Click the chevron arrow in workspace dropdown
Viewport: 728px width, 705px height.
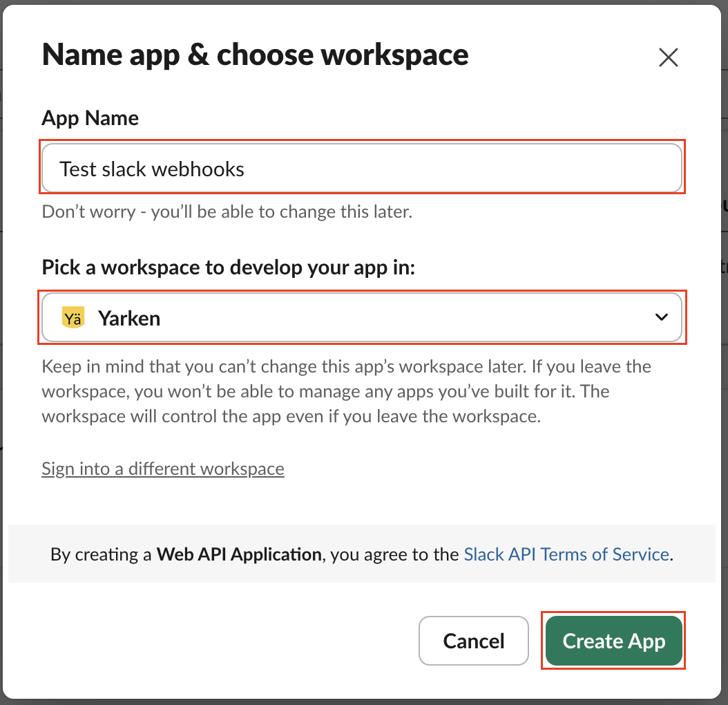tap(661, 317)
